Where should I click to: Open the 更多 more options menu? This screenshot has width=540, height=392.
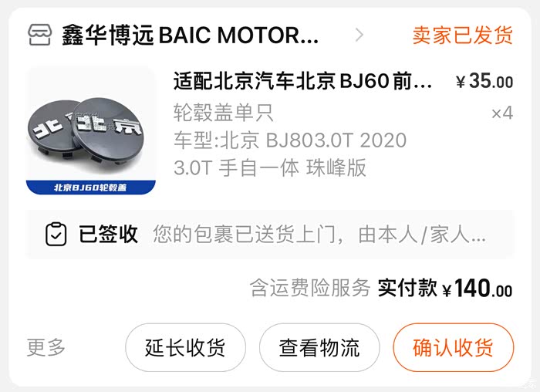tap(46, 347)
